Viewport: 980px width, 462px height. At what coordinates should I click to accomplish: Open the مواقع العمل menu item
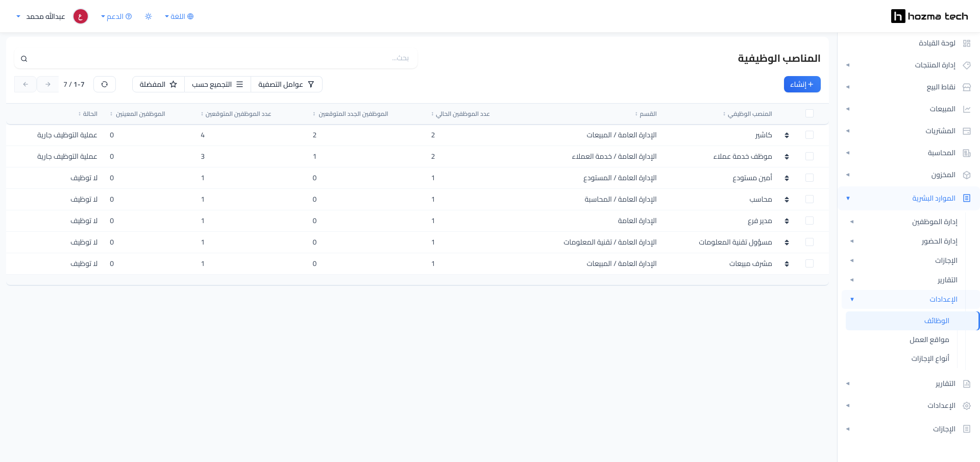pos(929,340)
